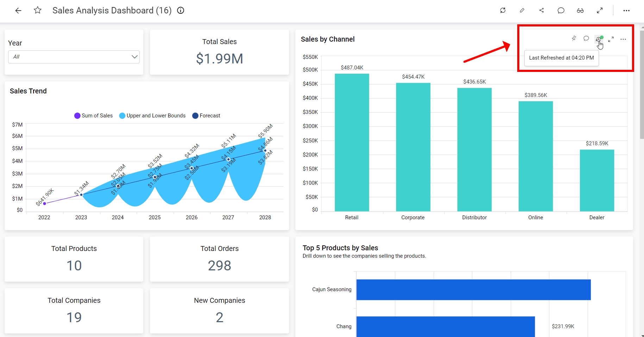
Task: Open the dashboard info icon beside the title
Action: coord(181,11)
